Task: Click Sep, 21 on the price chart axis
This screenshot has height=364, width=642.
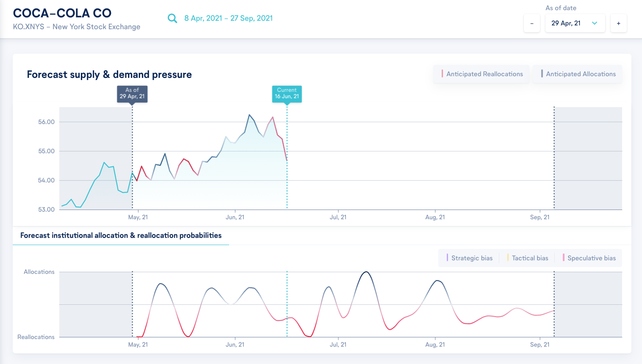Action: click(540, 217)
